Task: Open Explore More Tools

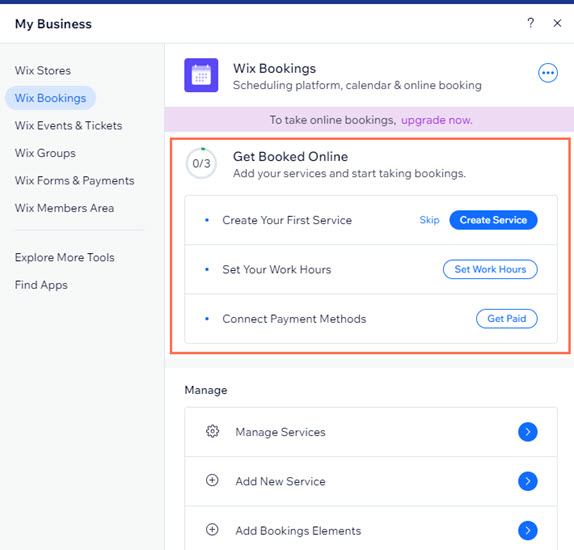Action: [x=64, y=257]
